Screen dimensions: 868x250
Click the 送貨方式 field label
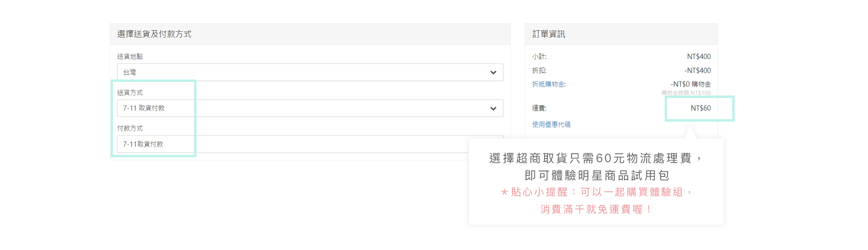click(130, 92)
